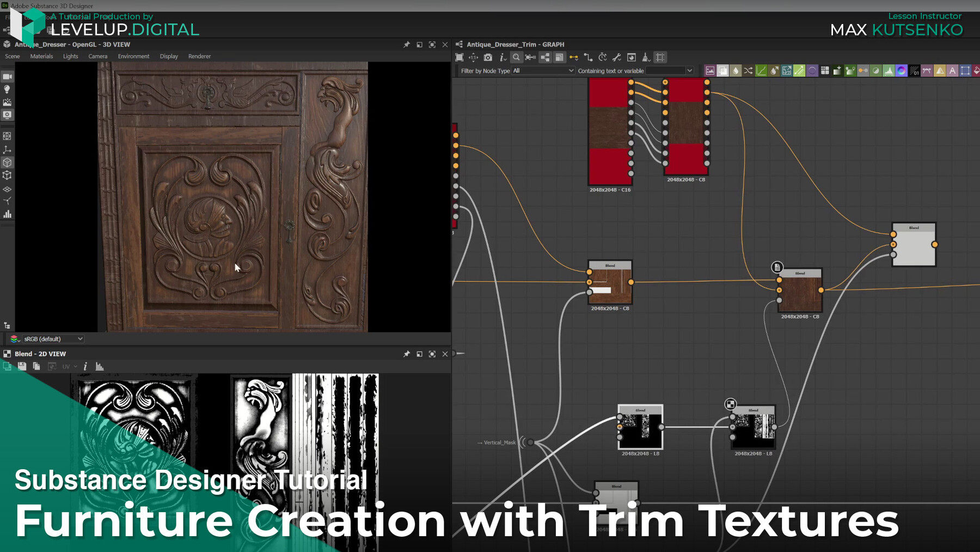Click the axis gizmo icon in 3D view sidebar
The image size is (980, 552).
(x=7, y=149)
